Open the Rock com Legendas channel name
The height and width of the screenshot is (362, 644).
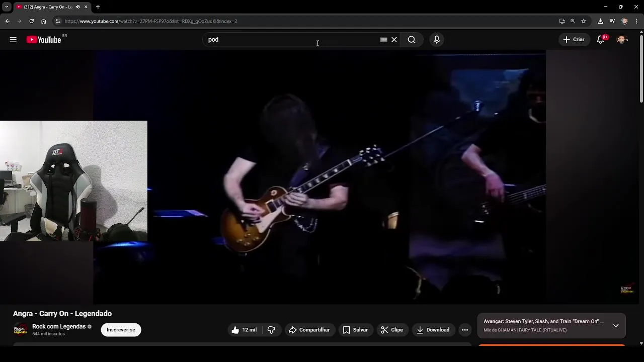click(59, 327)
